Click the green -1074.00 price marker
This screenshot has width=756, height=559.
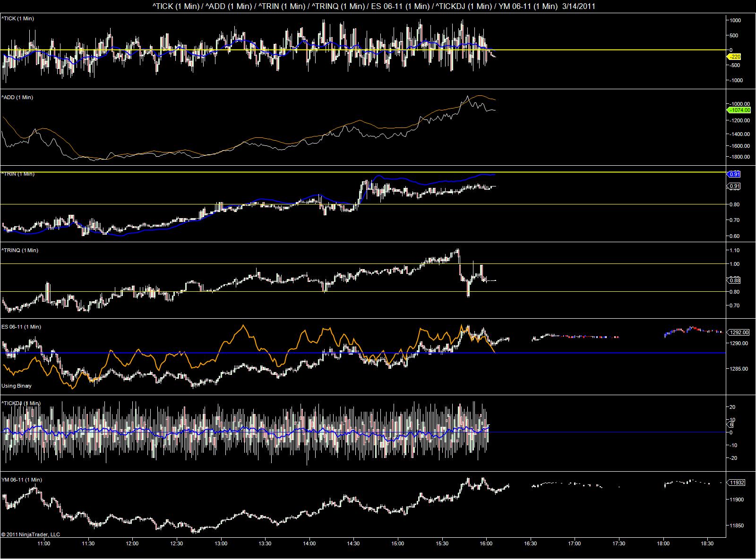739,110
